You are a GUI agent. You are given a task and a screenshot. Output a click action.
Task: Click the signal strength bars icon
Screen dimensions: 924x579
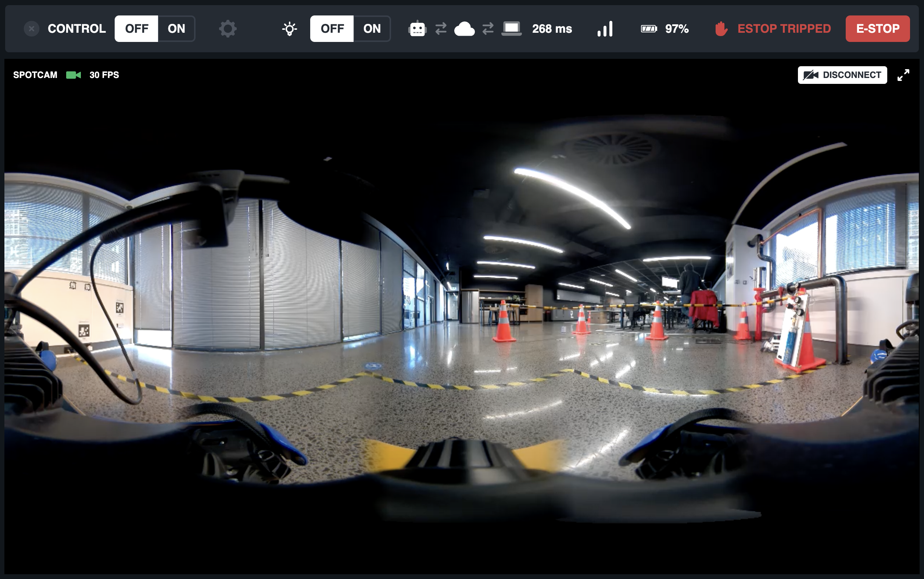(605, 29)
